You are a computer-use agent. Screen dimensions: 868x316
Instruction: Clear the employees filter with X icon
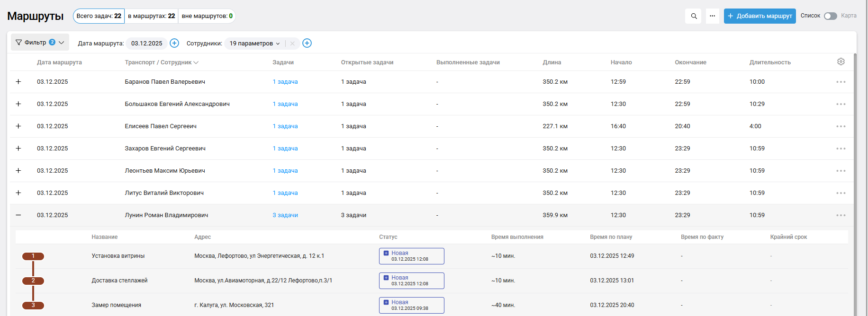pos(292,44)
